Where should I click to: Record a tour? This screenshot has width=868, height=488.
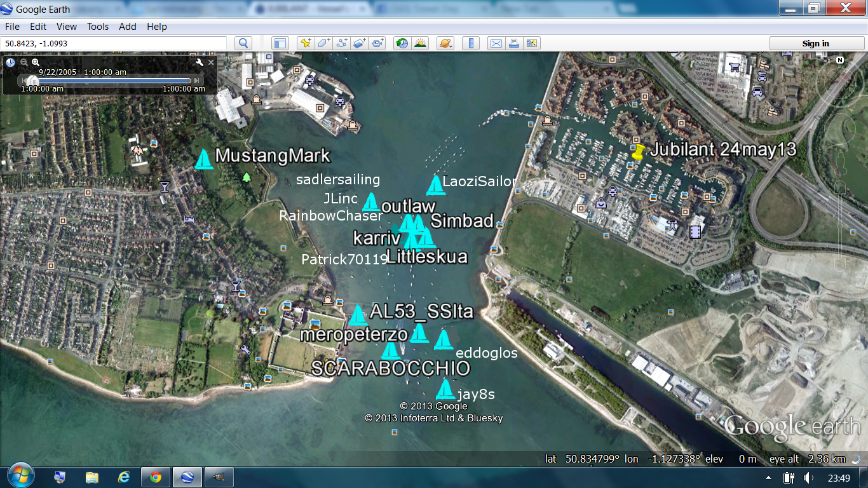click(378, 43)
